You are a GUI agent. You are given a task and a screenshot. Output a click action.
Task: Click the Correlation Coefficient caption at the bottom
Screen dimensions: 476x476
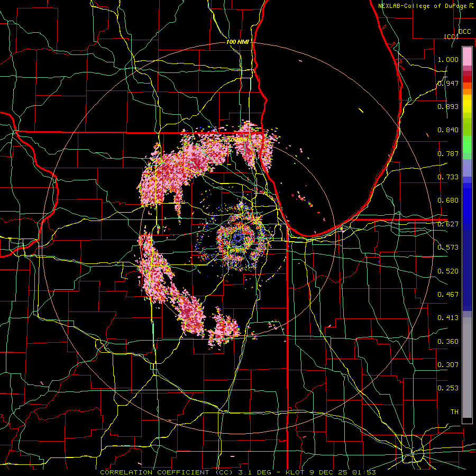pos(238,472)
